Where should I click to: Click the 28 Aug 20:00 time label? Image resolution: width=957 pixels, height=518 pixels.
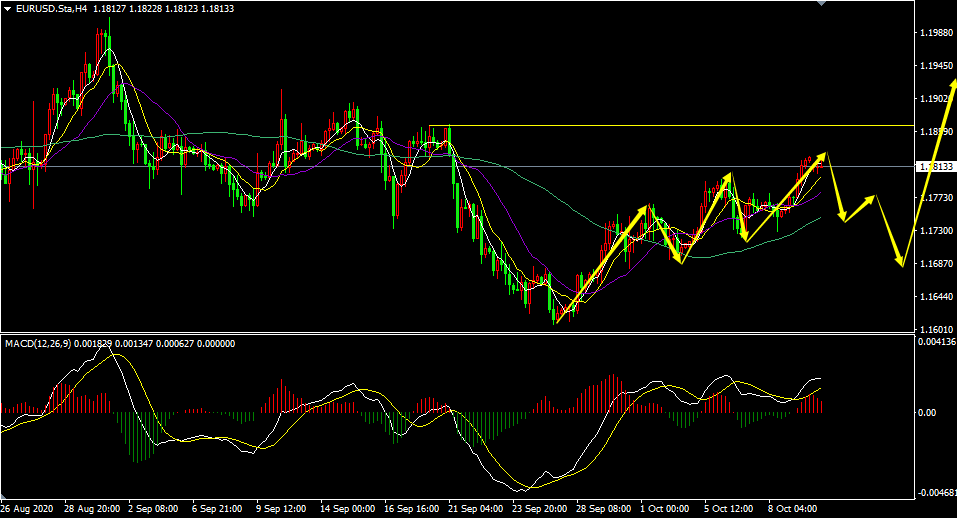(x=92, y=508)
